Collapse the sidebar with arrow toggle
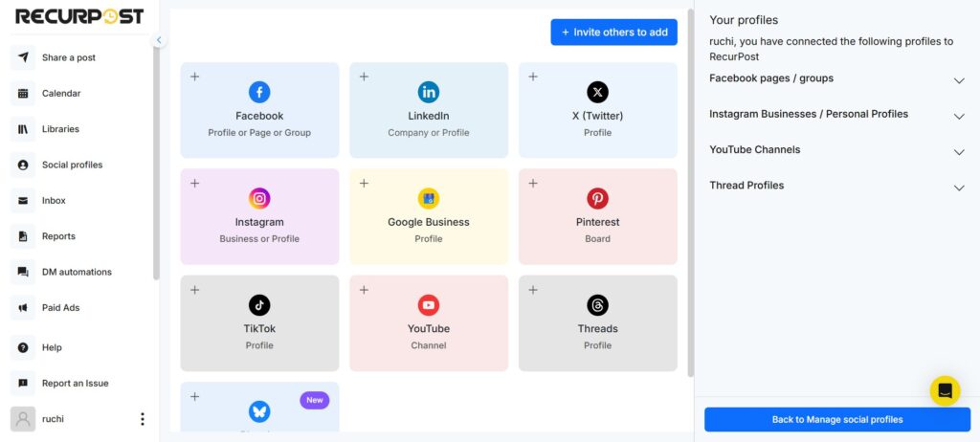The height and width of the screenshot is (442, 980). click(159, 40)
